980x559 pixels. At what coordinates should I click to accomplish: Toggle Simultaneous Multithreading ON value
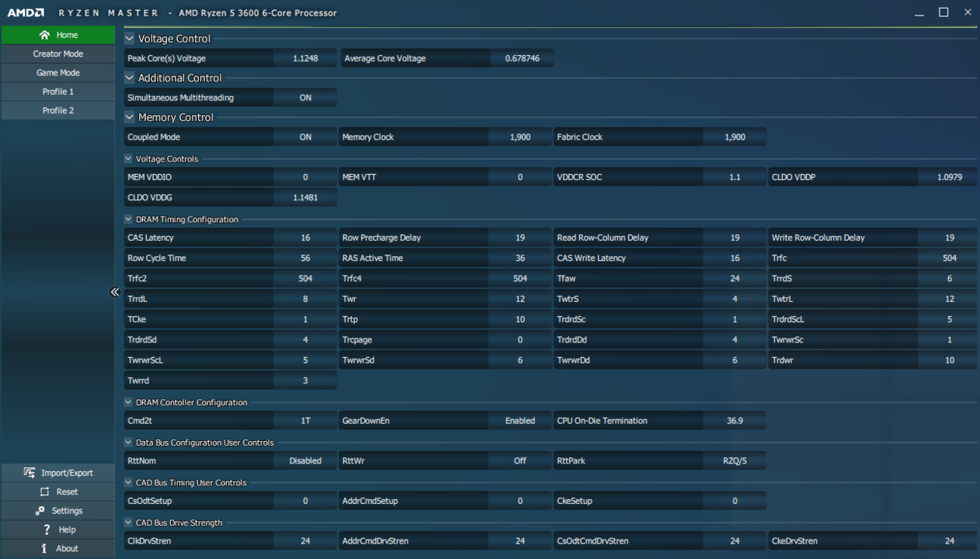(305, 98)
